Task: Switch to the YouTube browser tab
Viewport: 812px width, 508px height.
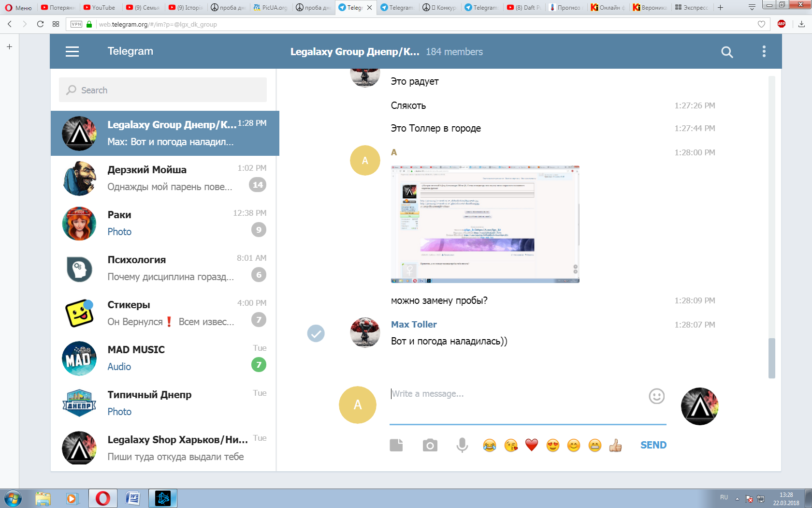Action: (99, 7)
